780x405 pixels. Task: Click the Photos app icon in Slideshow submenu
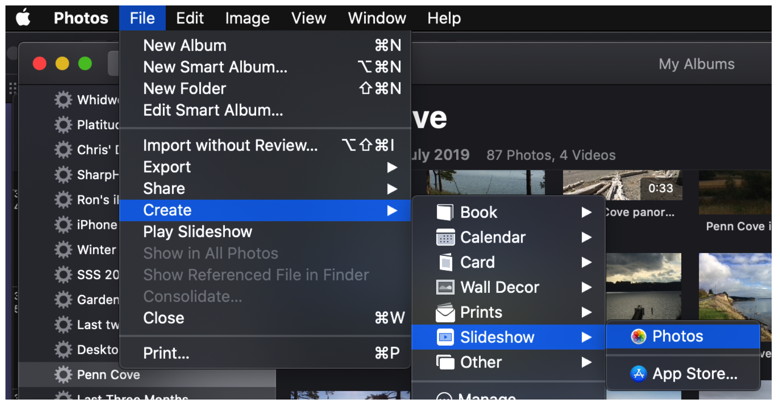(x=638, y=337)
